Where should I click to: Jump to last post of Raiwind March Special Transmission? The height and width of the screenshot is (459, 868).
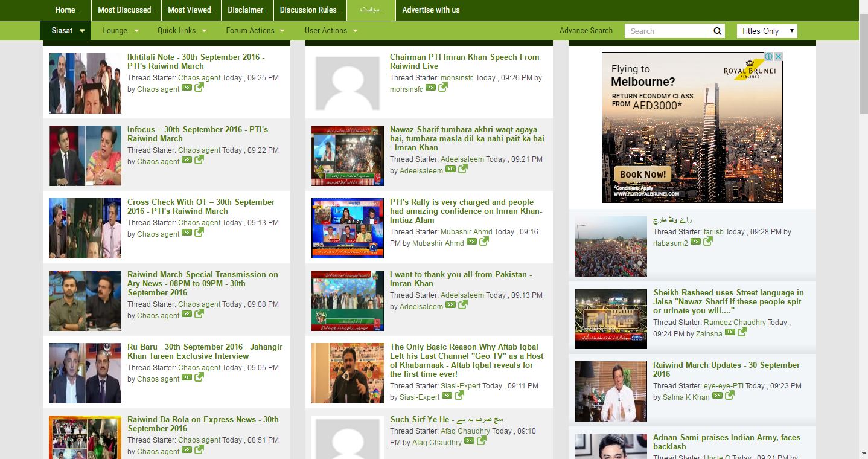click(x=187, y=314)
